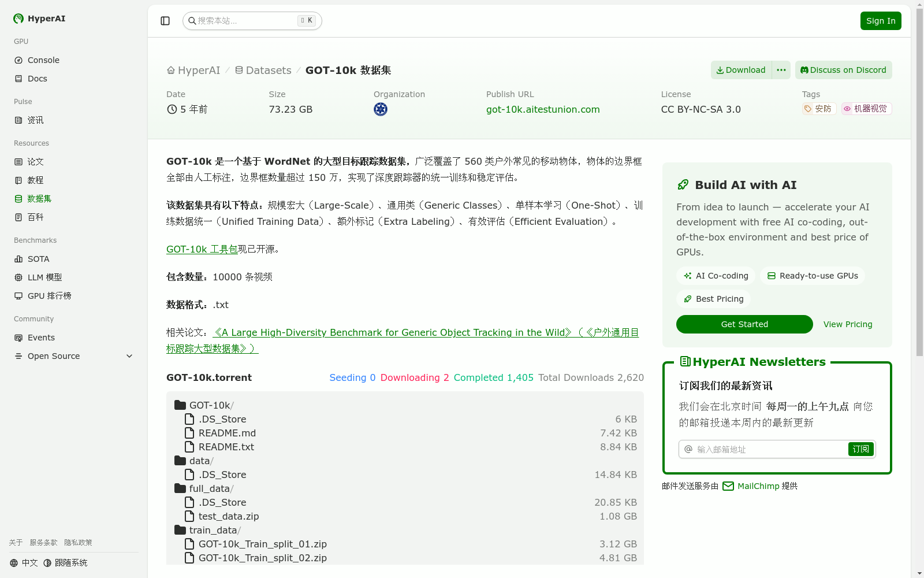
Task: Click the Best Pricing chip
Action: click(713, 299)
